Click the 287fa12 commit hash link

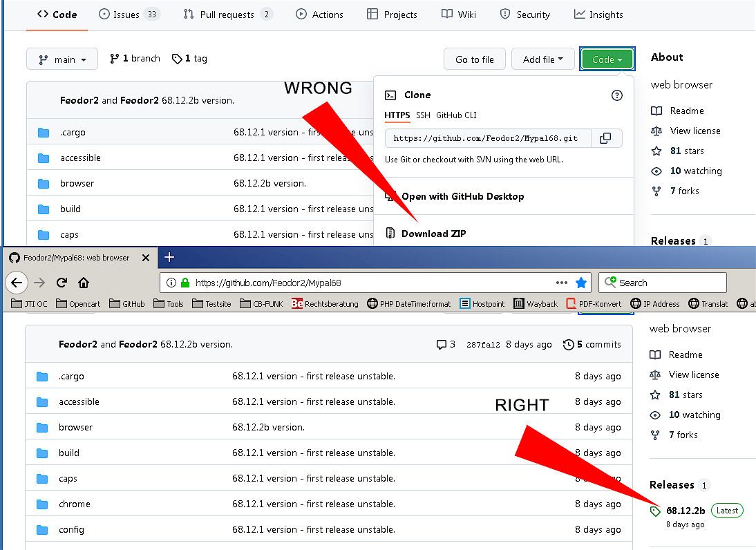pos(483,345)
